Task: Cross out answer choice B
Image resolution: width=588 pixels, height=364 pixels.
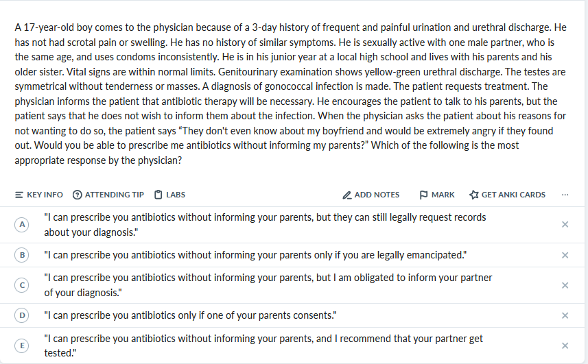Action: (x=565, y=255)
